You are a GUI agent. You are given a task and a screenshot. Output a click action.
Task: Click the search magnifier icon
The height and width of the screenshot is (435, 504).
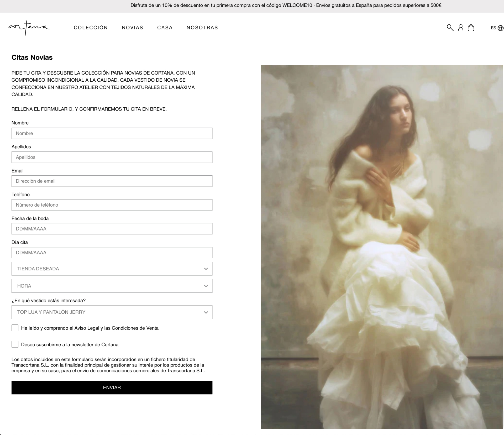[450, 28]
